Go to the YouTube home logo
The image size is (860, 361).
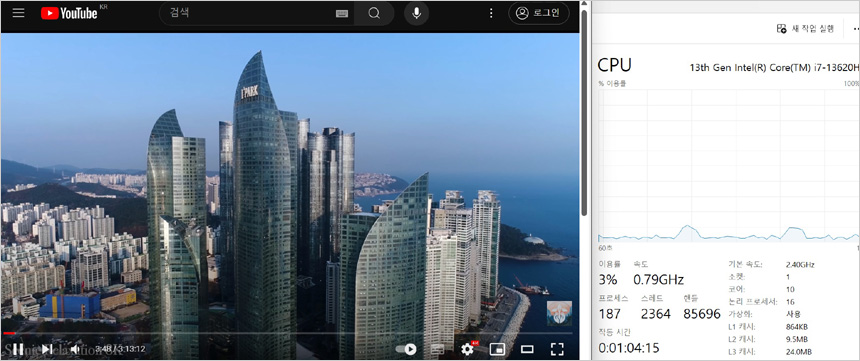(x=69, y=13)
